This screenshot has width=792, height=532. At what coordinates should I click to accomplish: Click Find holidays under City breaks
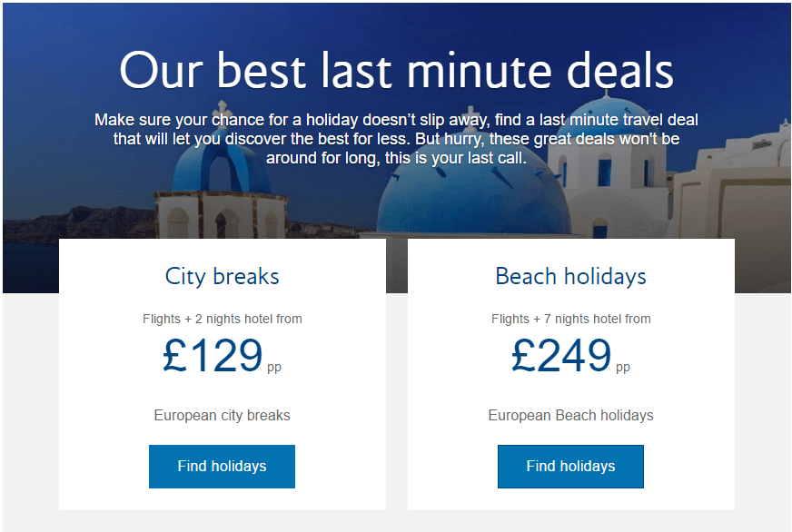222,467
